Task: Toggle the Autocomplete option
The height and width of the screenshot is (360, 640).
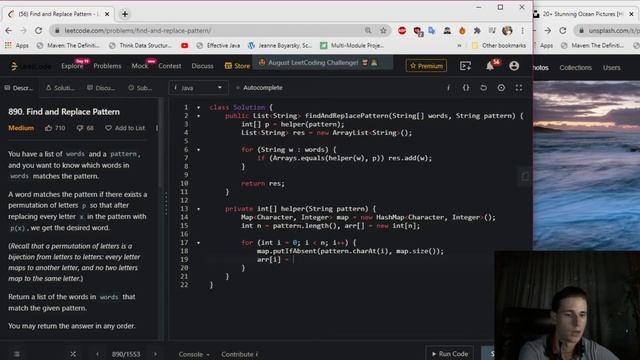Action: point(259,88)
